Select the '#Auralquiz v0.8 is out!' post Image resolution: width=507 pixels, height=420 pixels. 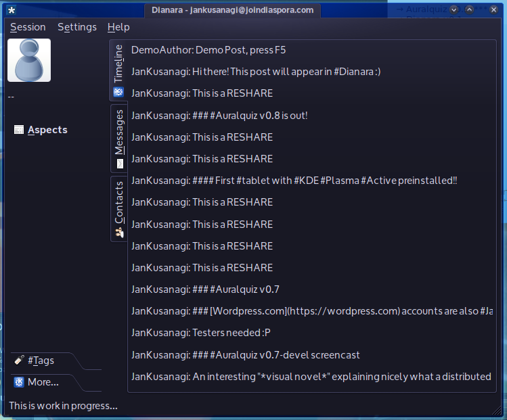[x=312, y=116]
